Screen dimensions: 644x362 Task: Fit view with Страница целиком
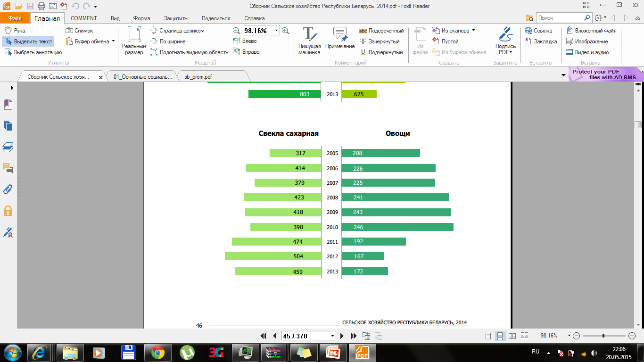pos(177,31)
